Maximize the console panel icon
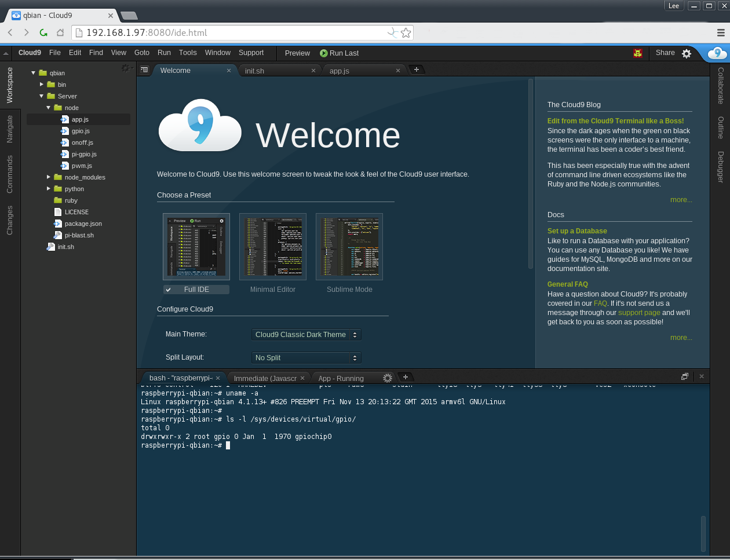This screenshot has height=560, width=730. (x=685, y=376)
